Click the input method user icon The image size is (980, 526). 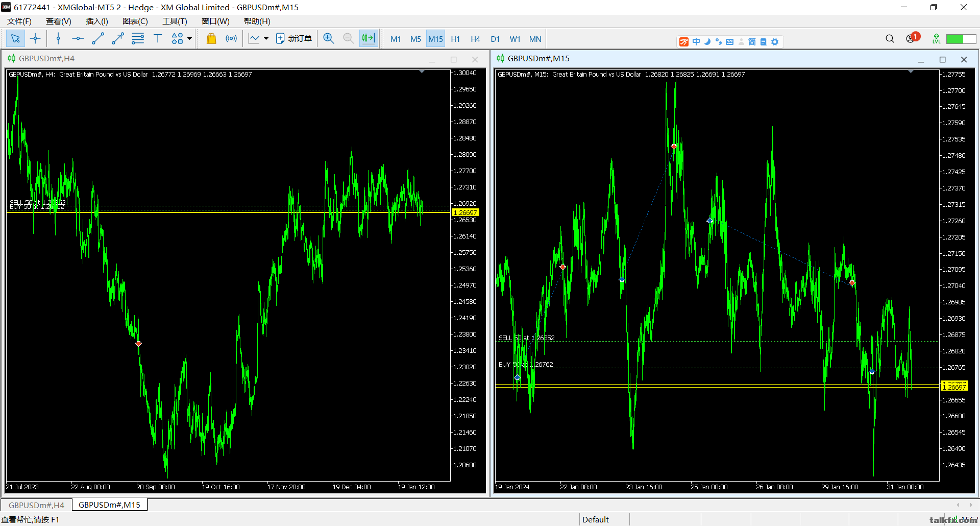coord(741,42)
